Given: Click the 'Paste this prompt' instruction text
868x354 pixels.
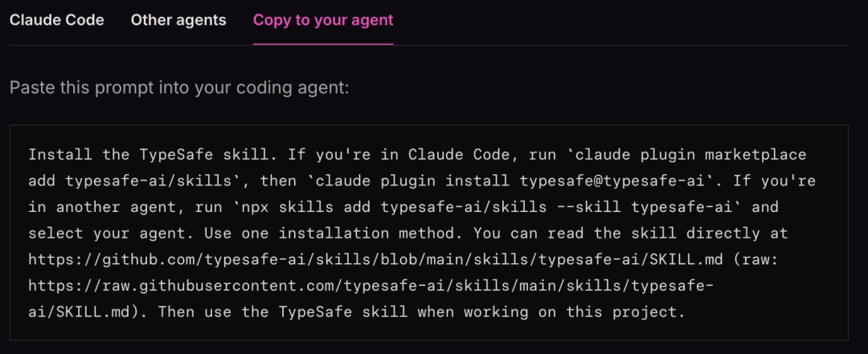Looking at the screenshot, I should click(x=179, y=87).
